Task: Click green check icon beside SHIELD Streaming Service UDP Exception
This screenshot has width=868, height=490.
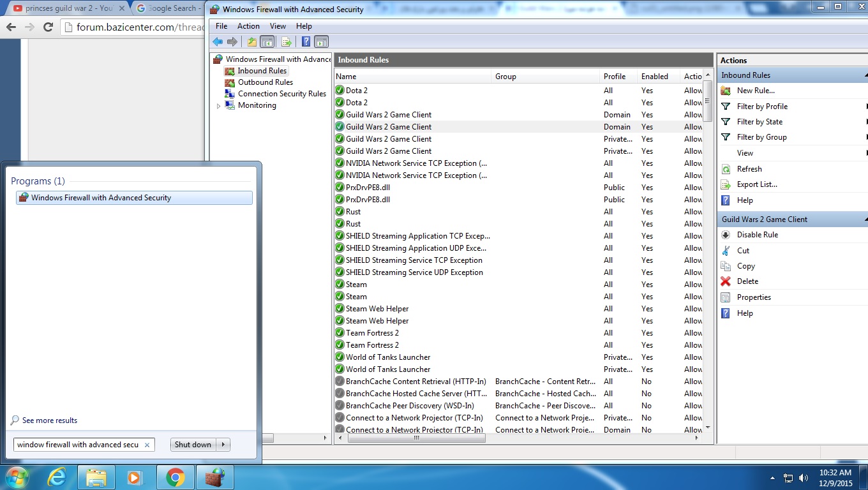Action: pos(340,272)
